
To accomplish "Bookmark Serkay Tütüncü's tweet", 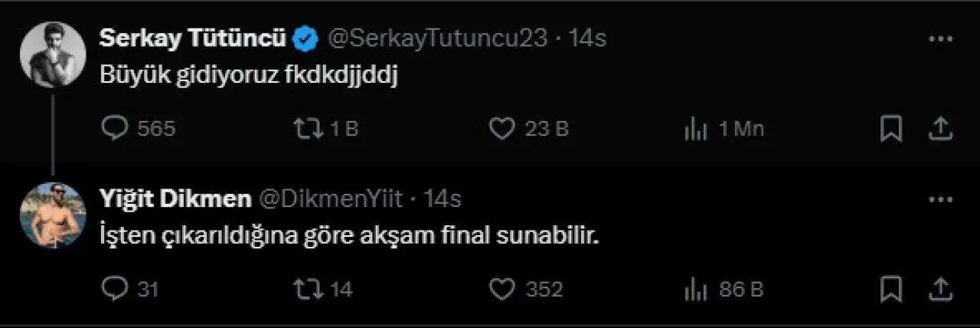I will tap(891, 130).
